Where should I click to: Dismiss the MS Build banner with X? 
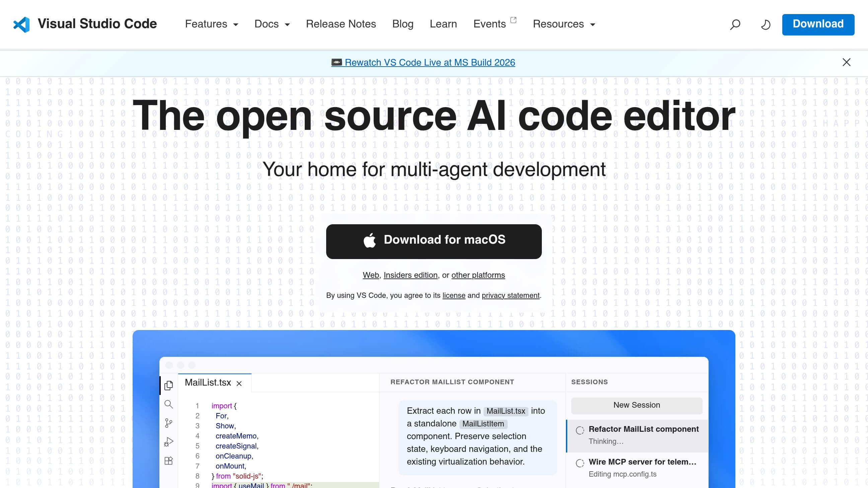(847, 62)
